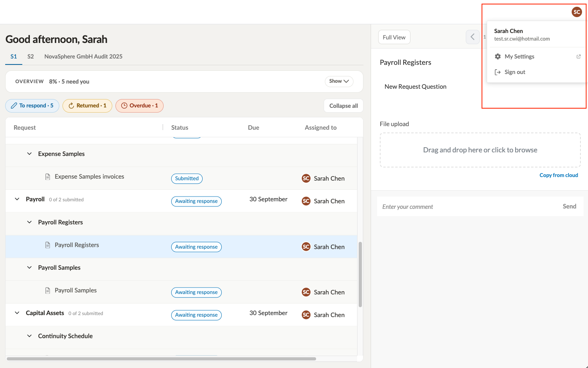Screen dimensions: 588x368
Task: Click the vertical scrollbar of request list
Action: 360,275
